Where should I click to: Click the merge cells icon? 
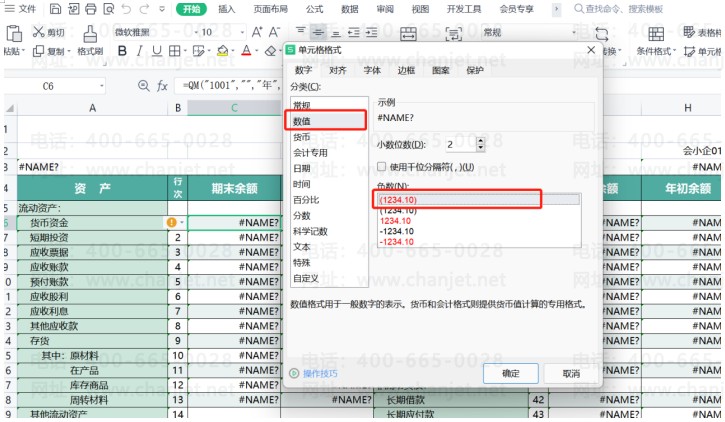point(408,33)
